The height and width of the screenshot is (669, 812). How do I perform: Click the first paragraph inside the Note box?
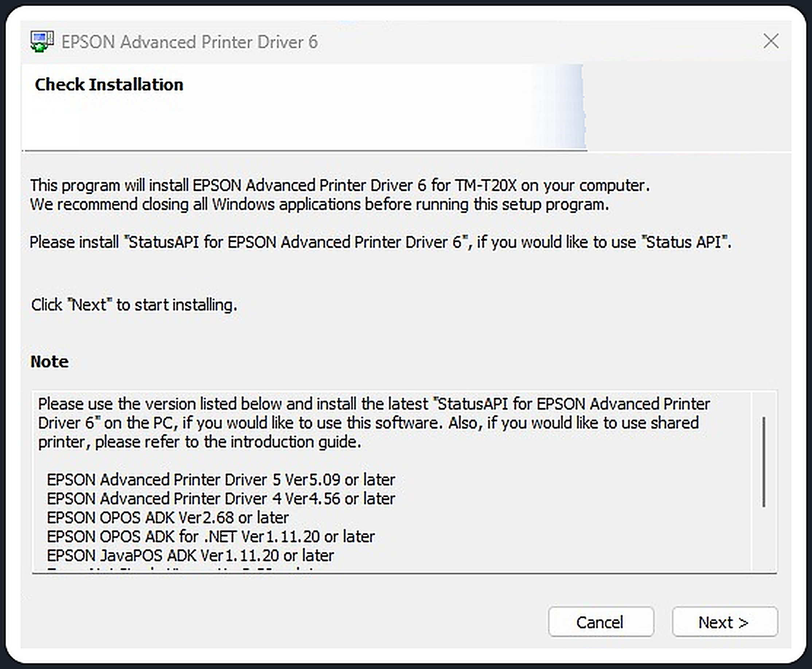click(374, 423)
